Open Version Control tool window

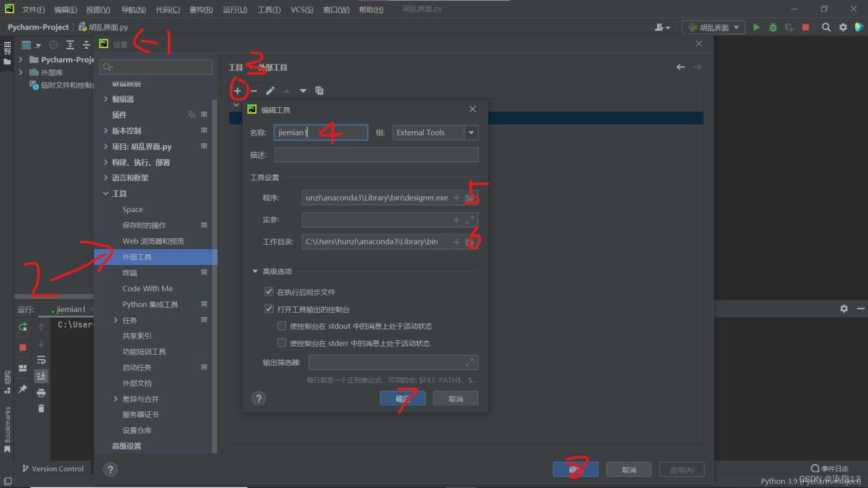pyautogui.click(x=53, y=468)
